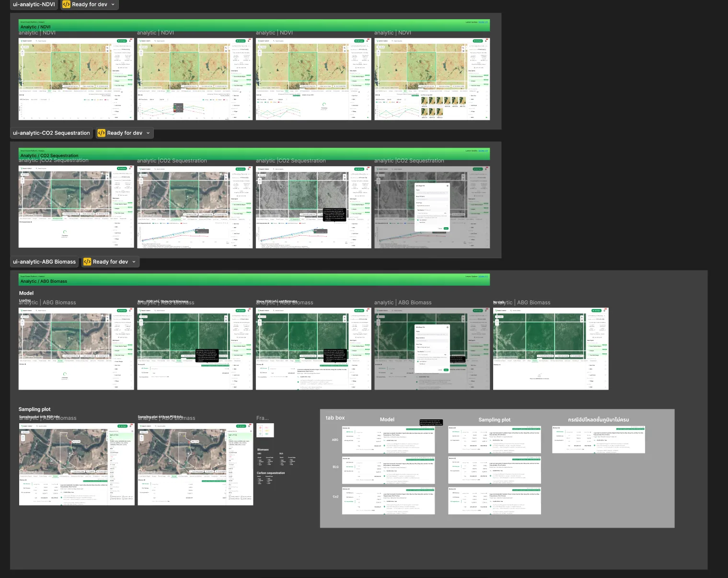Click the 'Biomass' heading beside the Fra... frame
This screenshot has height=578, width=728.
pyautogui.click(x=263, y=450)
